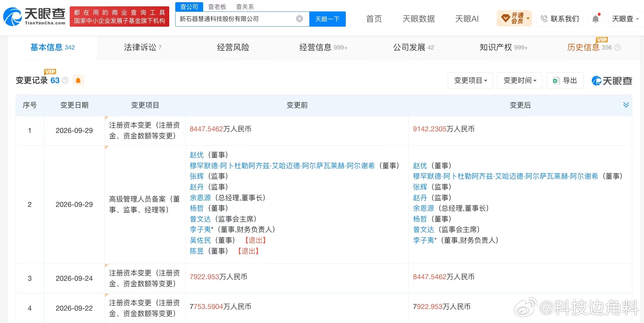Viewport: 644px width, 323px height.
Task: Click the 天眼一下 search button
Action: tap(327, 19)
